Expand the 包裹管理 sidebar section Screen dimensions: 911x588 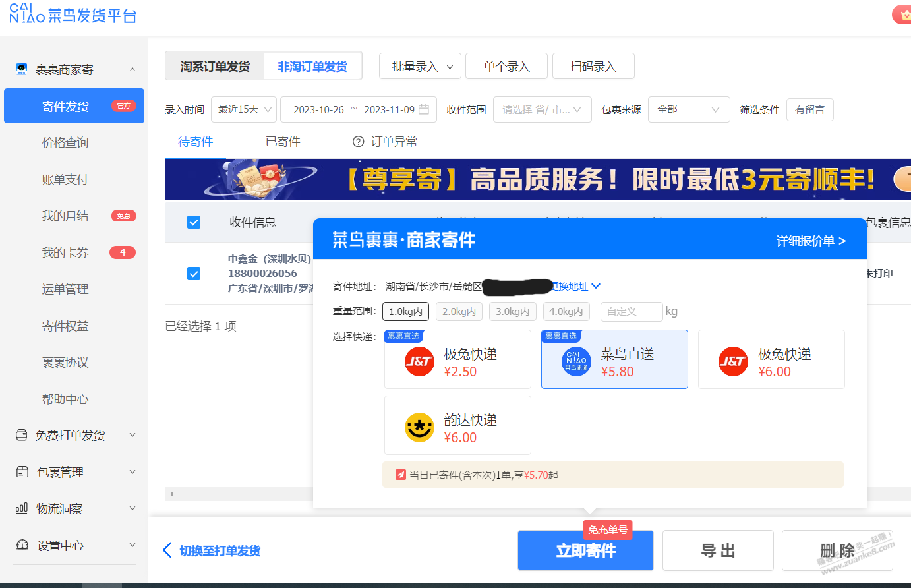point(132,472)
